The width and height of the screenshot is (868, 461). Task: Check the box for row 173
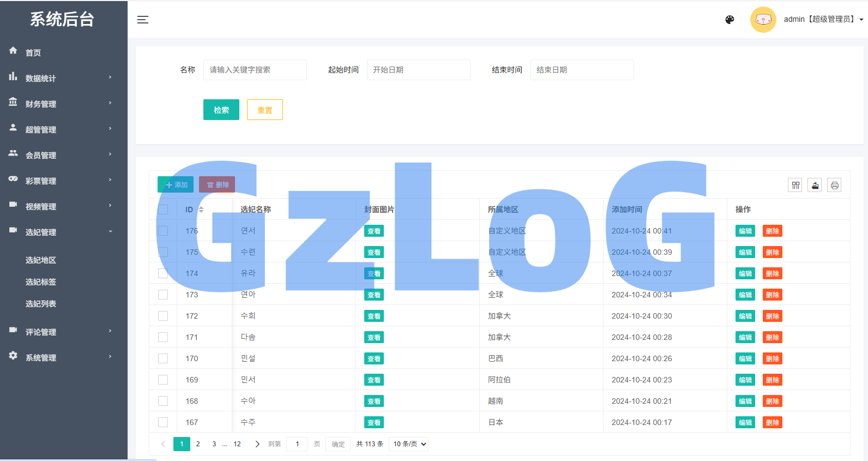(163, 295)
